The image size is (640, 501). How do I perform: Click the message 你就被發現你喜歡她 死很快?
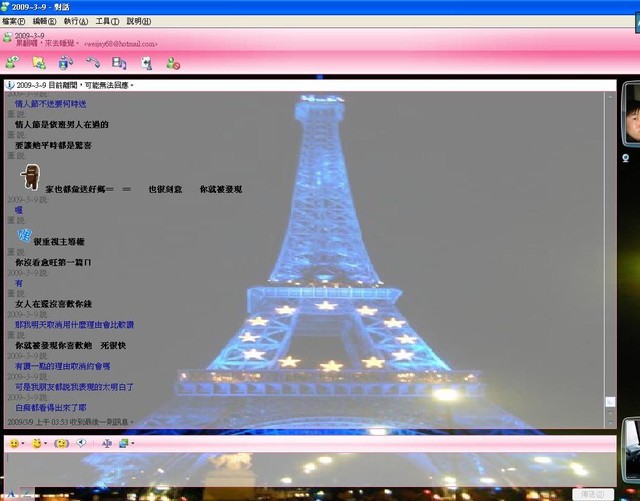71,345
